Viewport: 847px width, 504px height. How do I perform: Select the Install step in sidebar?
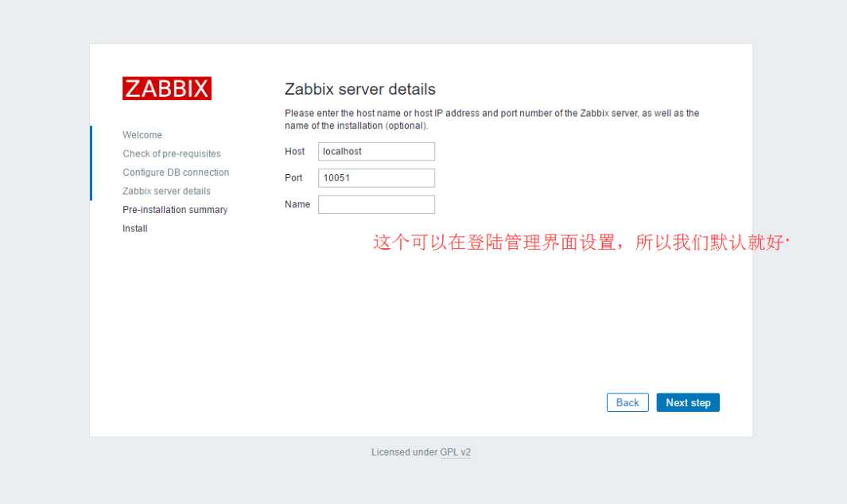click(135, 228)
